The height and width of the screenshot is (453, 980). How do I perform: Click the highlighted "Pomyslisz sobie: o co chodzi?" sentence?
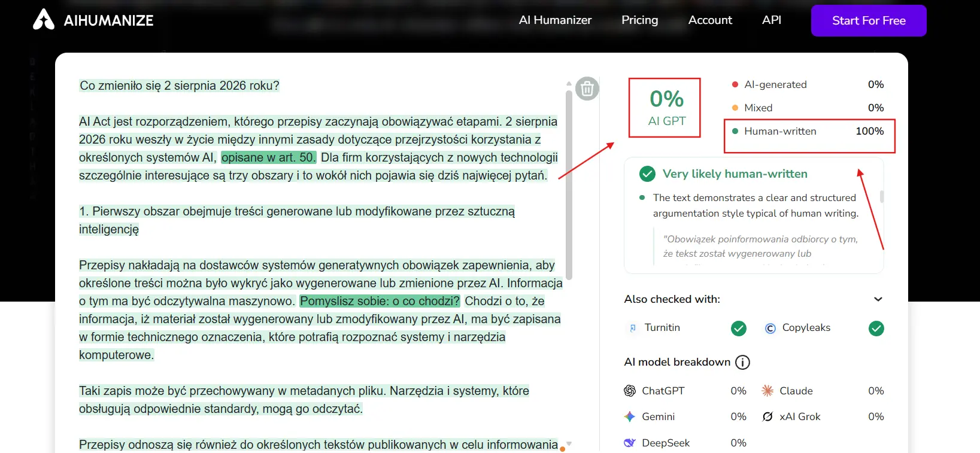click(x=380, y=301)
